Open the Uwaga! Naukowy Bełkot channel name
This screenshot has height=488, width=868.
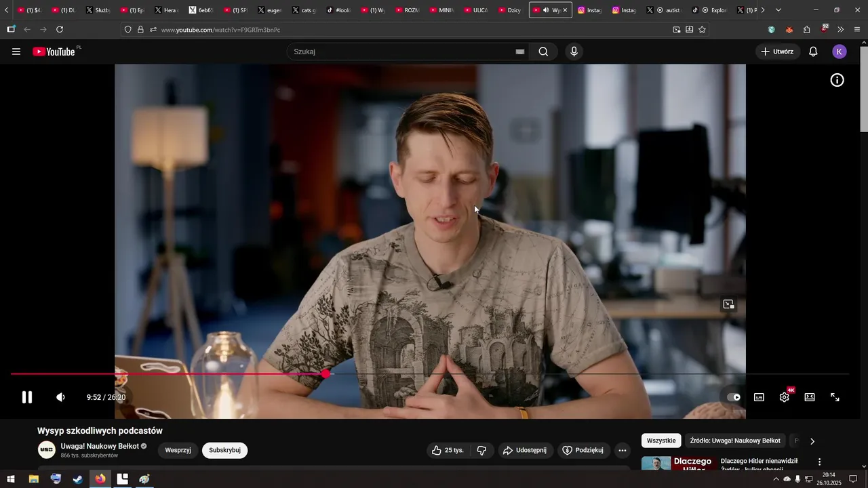click(100, 446)
